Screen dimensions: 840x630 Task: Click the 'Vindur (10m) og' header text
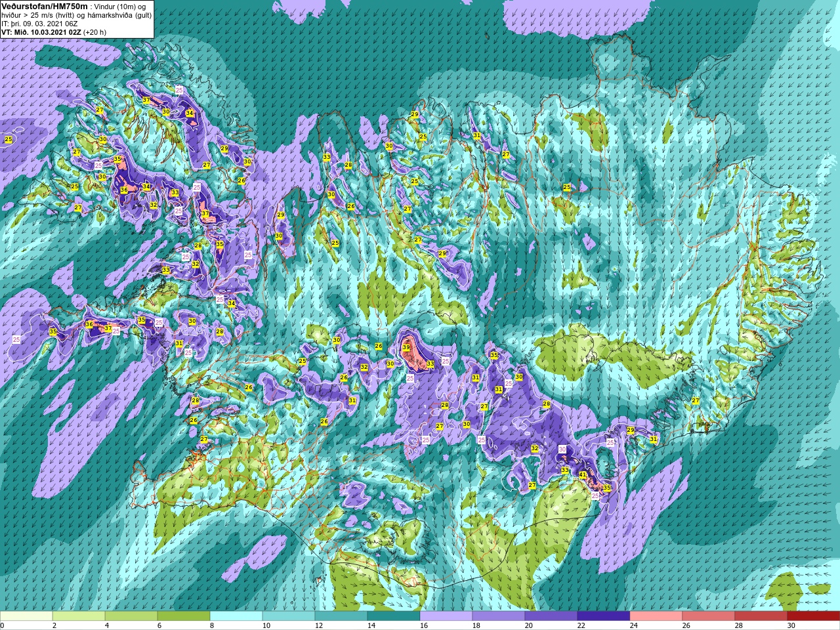point(119,7)
